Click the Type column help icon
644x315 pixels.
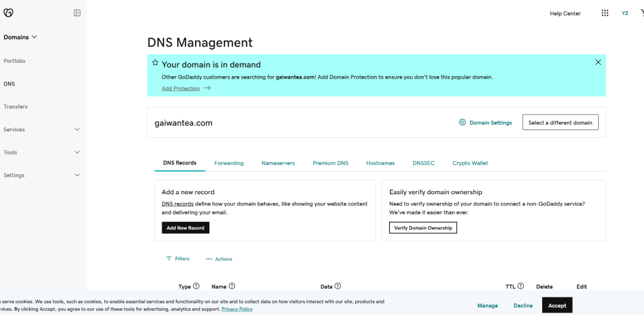(196, 286)
